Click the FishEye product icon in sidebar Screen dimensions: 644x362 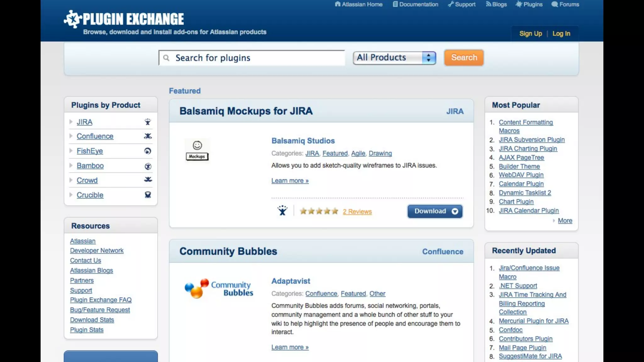pyautogui.click(x=147, y=151)
